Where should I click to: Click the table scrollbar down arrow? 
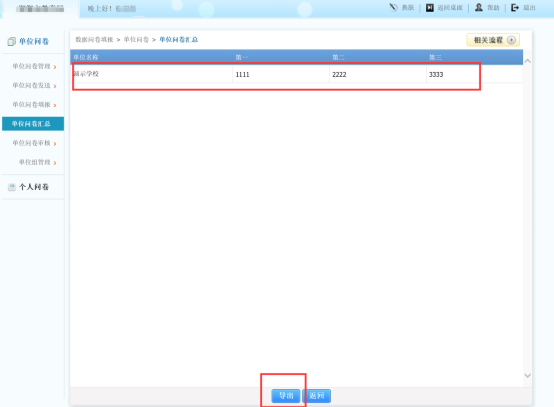tap(528, 376)
